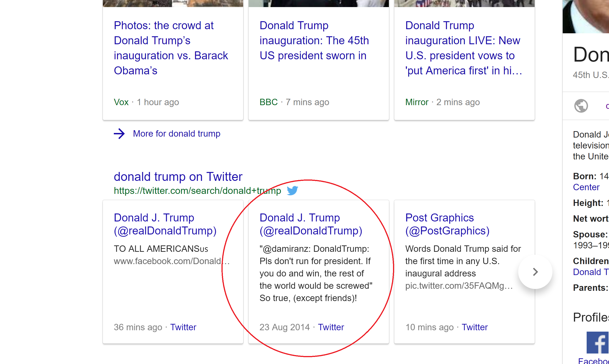Click More for donald trump link

tap(177, 134)
